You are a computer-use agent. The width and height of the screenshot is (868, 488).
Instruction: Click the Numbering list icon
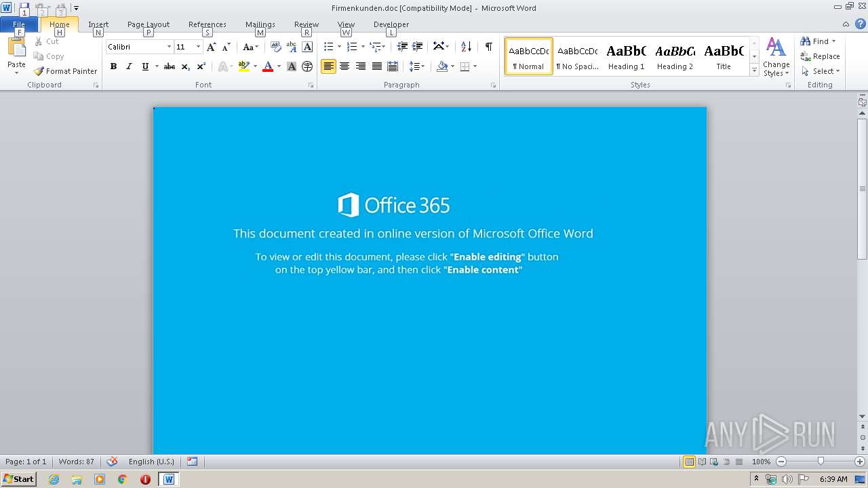tap(351, 47)
